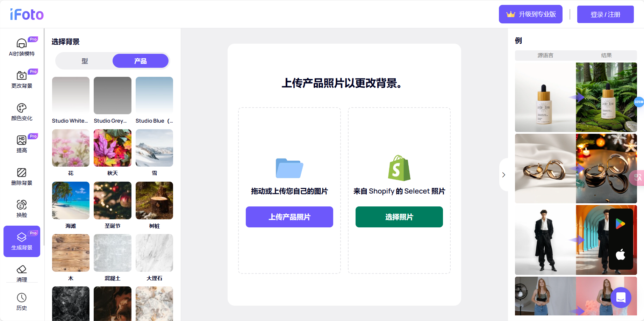This screenshot has height=321, width=644.
Task: Select the 混凝土 concrete background
Action: [x=113, y=253]
